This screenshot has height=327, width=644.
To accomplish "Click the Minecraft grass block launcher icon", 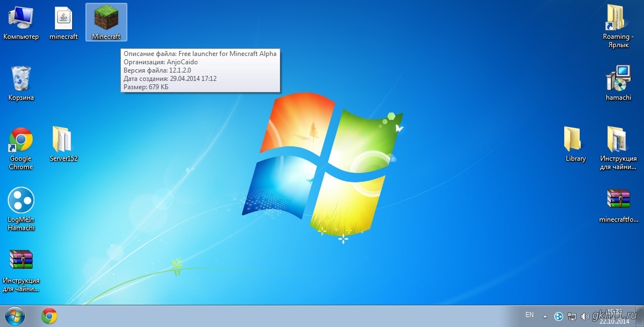I will [x=106, y=22].
